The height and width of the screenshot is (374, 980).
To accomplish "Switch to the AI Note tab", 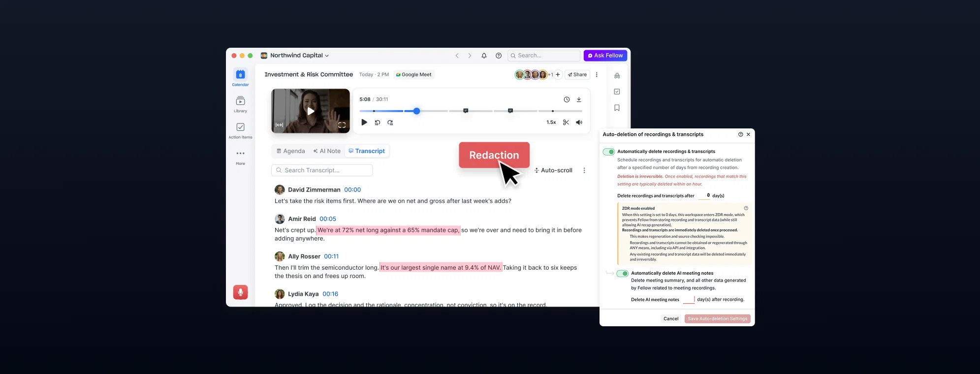I will 326,151.
